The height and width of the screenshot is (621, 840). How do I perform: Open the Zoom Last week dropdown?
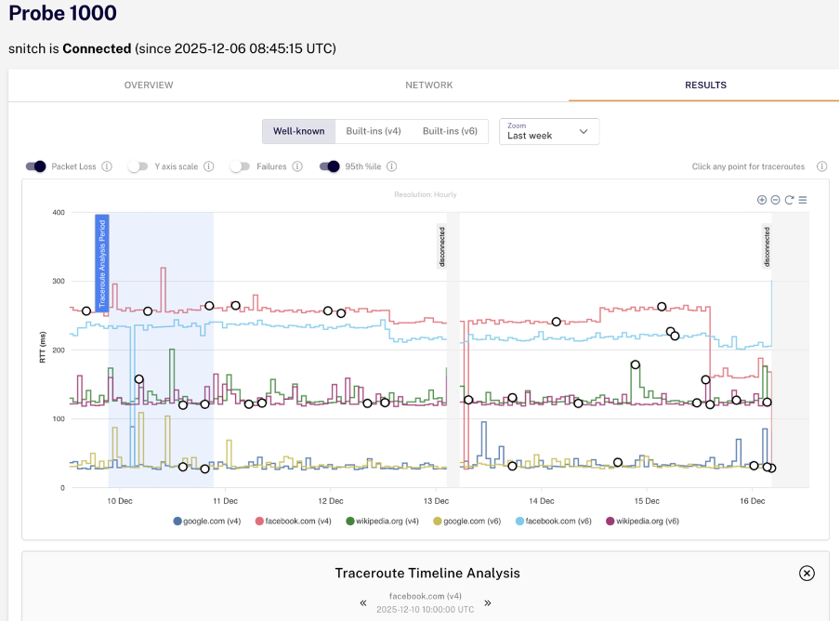[x=549, y=131]
